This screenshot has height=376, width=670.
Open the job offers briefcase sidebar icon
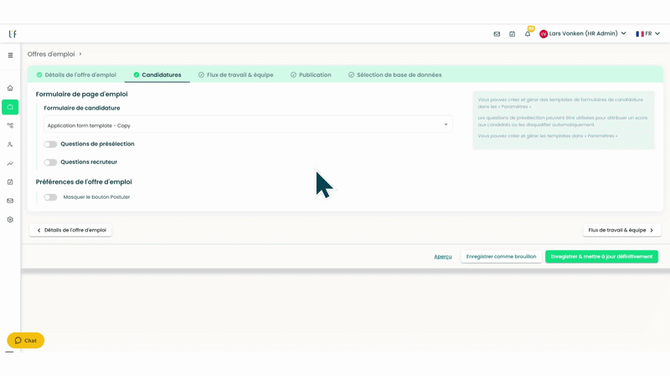[x=10, y=107]
